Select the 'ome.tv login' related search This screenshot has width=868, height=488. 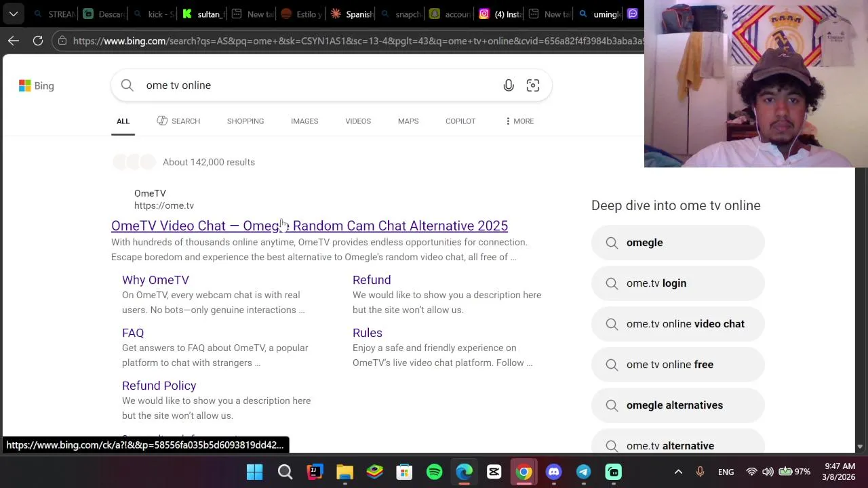[678, 283]
